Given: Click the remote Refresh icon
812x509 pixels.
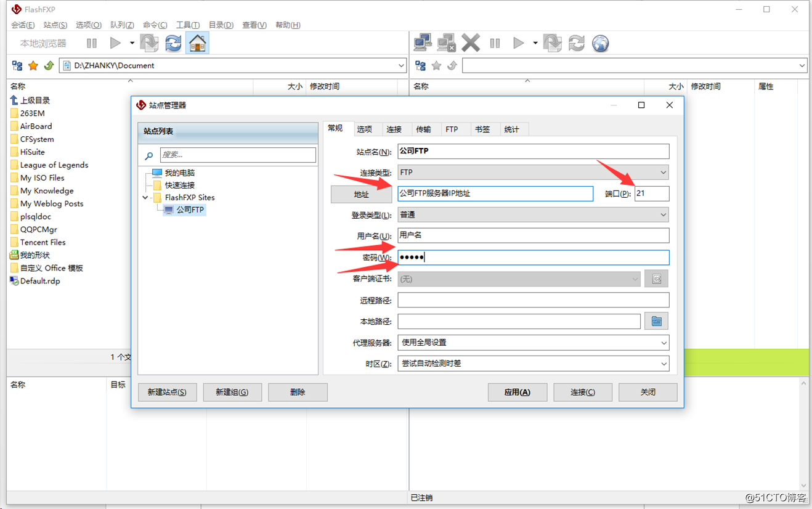Looking at the screenshot, I should click(x=577, y=43).
